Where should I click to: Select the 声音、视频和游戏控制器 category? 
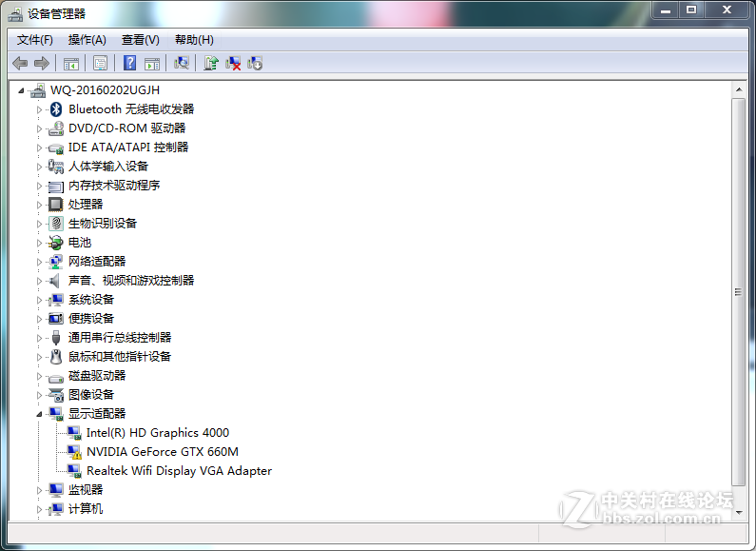pos(131,281)
